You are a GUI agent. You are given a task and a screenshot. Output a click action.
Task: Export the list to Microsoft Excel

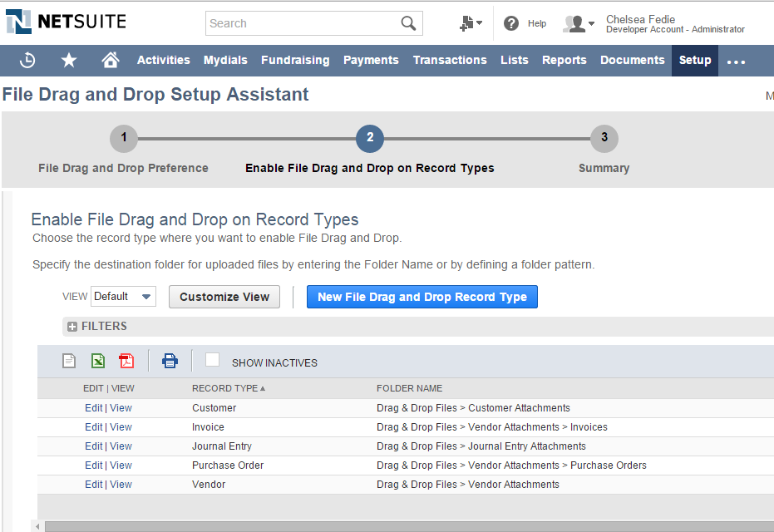pyautogui.click(x=97, y=361)
